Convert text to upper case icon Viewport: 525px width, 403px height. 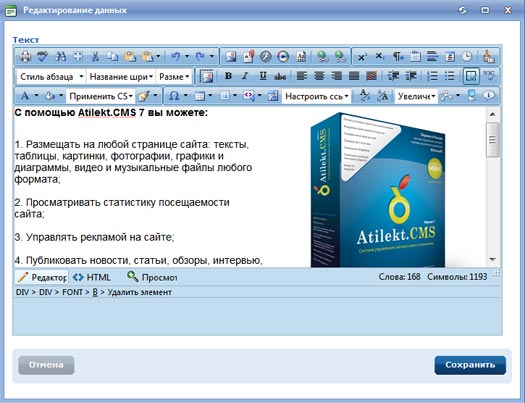382,96
